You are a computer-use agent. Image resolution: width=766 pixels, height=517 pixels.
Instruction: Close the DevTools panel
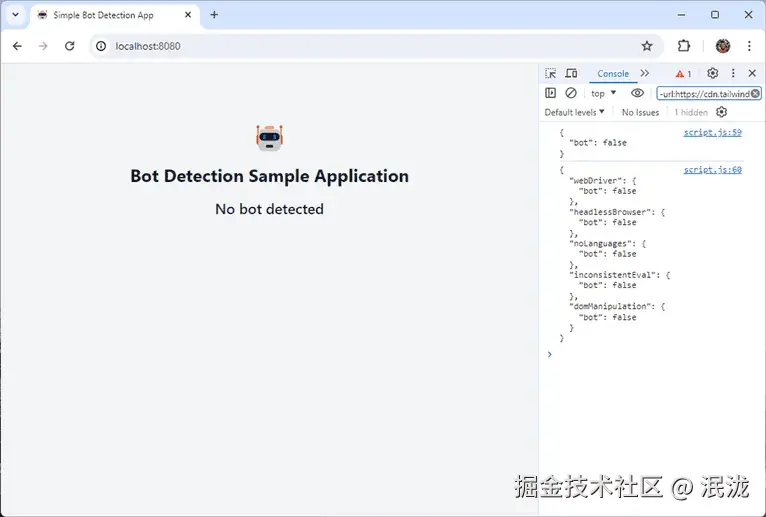[x=752, y=73]
